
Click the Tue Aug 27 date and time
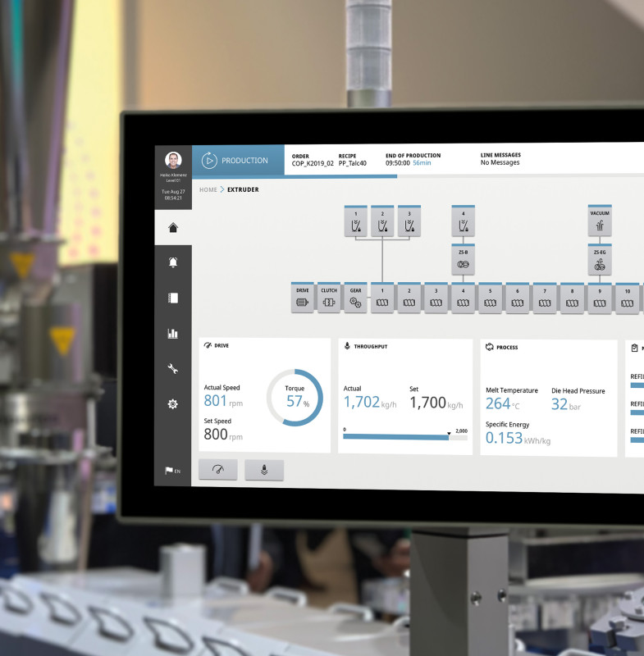173,194
